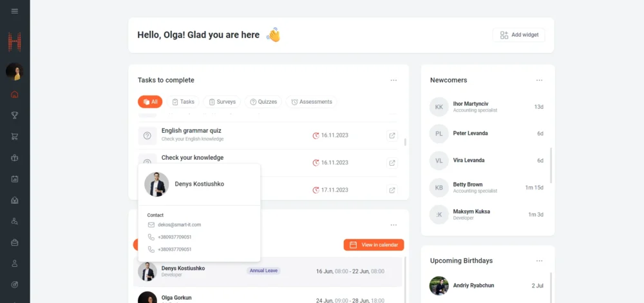Filter tasks by Quizzes
644x303 pixels.
tap(263, 102)
